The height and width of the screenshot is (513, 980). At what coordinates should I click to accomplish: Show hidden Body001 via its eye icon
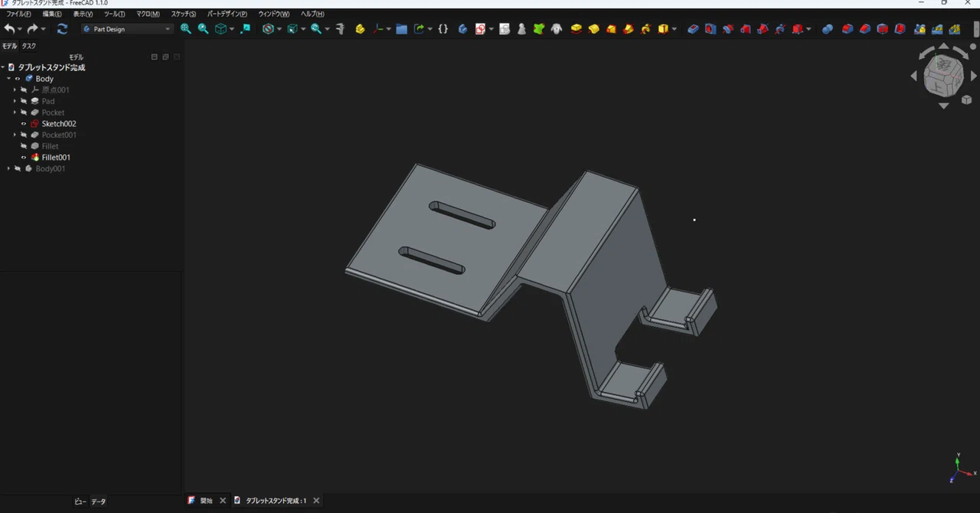[x=18, y=168]
